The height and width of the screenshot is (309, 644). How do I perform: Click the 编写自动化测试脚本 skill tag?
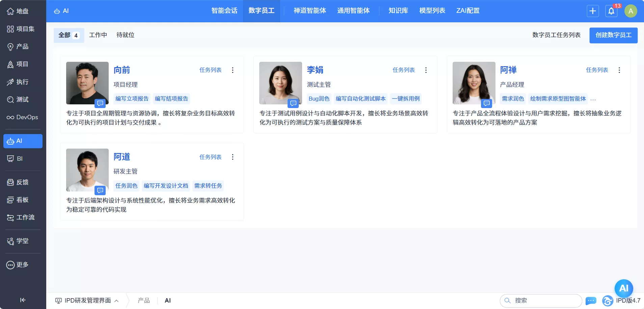[x=360, y=99]
